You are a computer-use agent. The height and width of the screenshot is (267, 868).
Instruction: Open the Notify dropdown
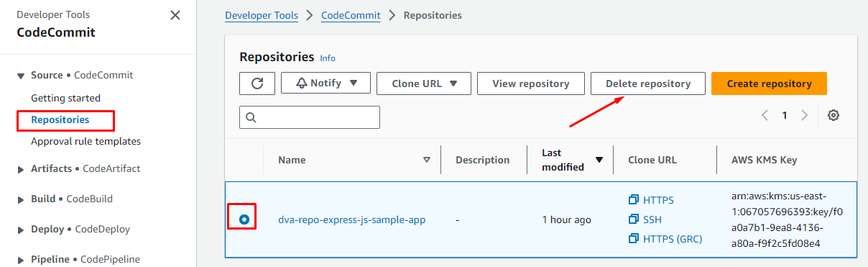click(x=325, y=83)
